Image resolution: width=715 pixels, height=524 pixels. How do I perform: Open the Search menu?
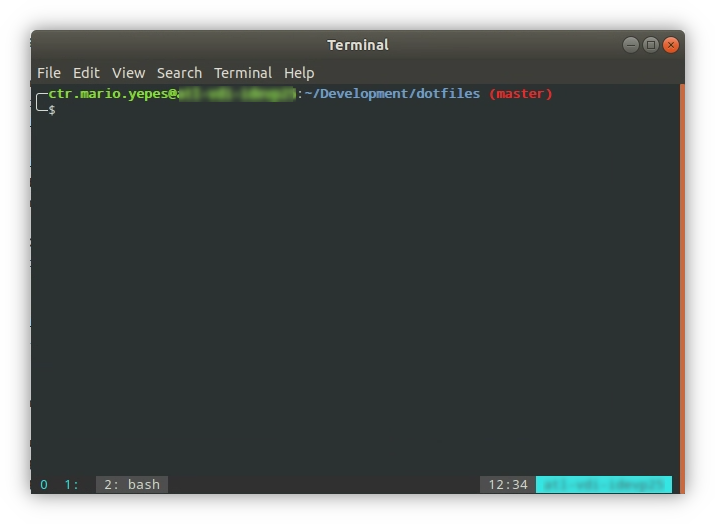coord(179,73)
